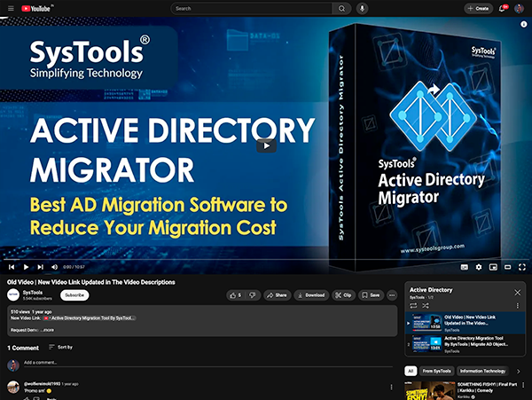532x400 pixels.
Task: Open more actions ellipsis beside Save
Action: tap(392, 295)
